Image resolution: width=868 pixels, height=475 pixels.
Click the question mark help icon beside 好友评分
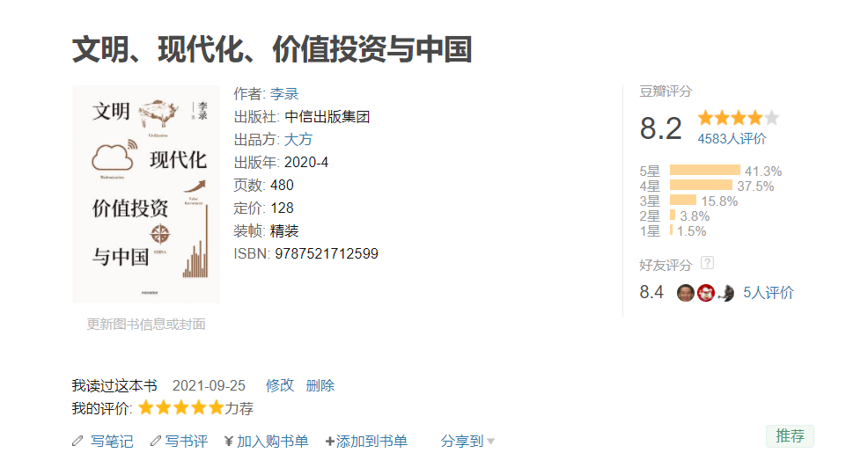707,263
